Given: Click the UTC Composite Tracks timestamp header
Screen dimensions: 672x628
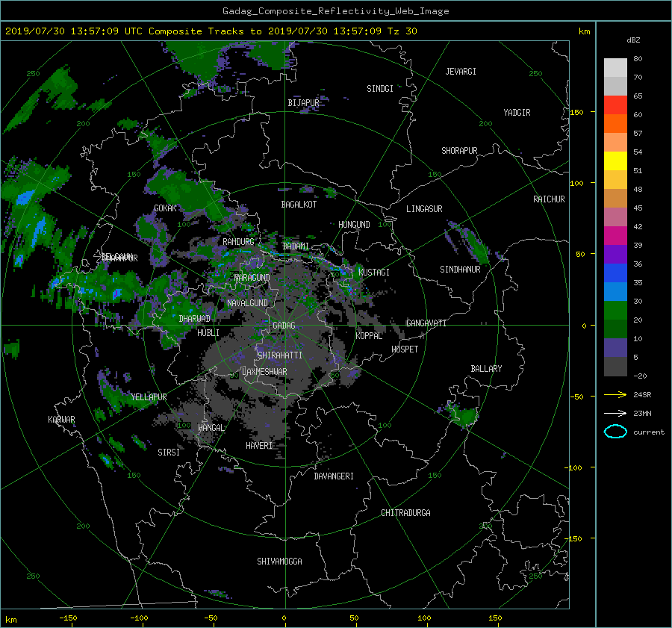Looking at the screenshot, I should point(211,31).
